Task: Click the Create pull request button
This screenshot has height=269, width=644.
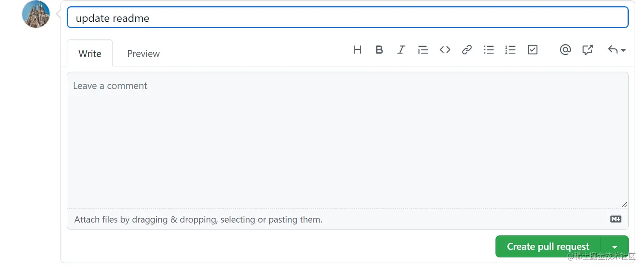Action: 548,246
